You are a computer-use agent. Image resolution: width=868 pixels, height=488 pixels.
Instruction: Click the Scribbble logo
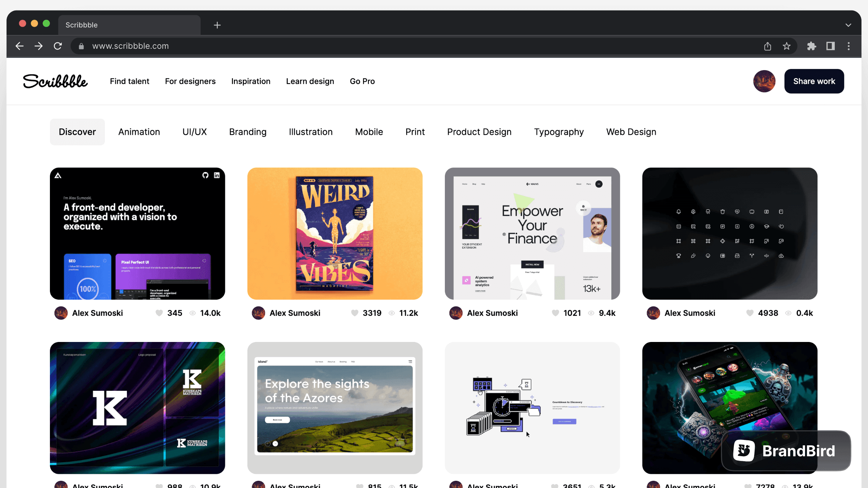(x=55, y=81)
